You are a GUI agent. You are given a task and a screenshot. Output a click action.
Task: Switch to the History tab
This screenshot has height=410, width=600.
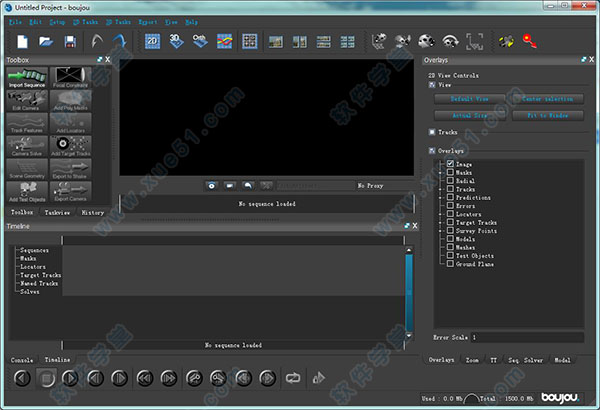[x=93, y=212]
